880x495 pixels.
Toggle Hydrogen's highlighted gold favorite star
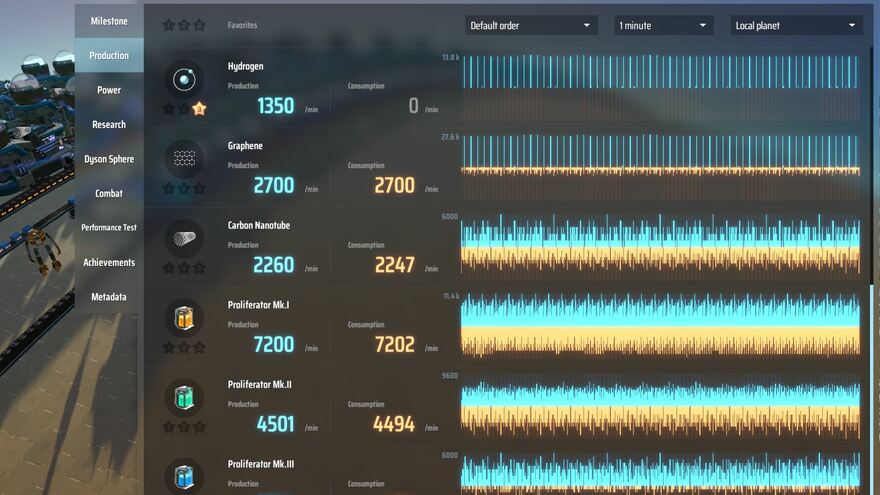(199, 108)
